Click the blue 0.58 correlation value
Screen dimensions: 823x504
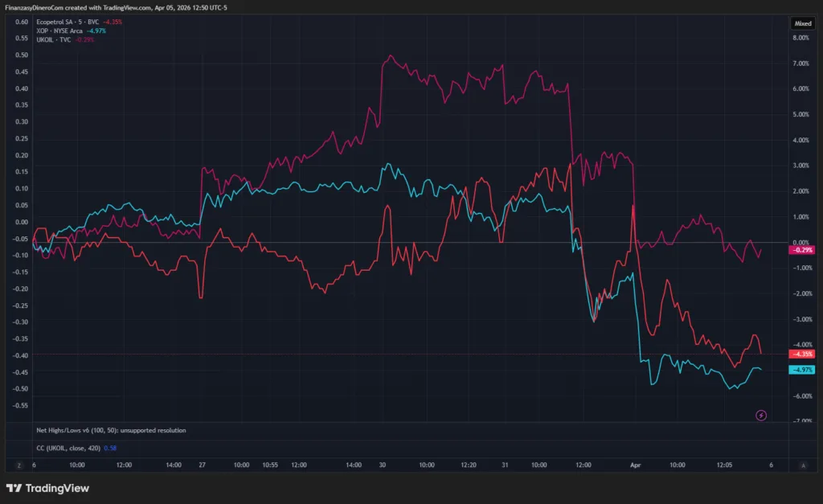click(112, 446)
